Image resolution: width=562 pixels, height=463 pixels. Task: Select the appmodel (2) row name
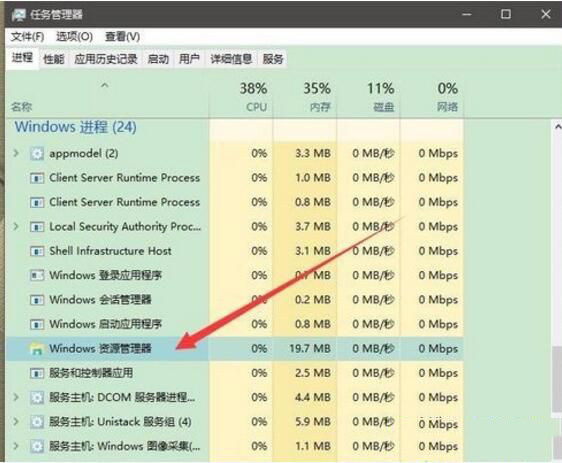84,154
